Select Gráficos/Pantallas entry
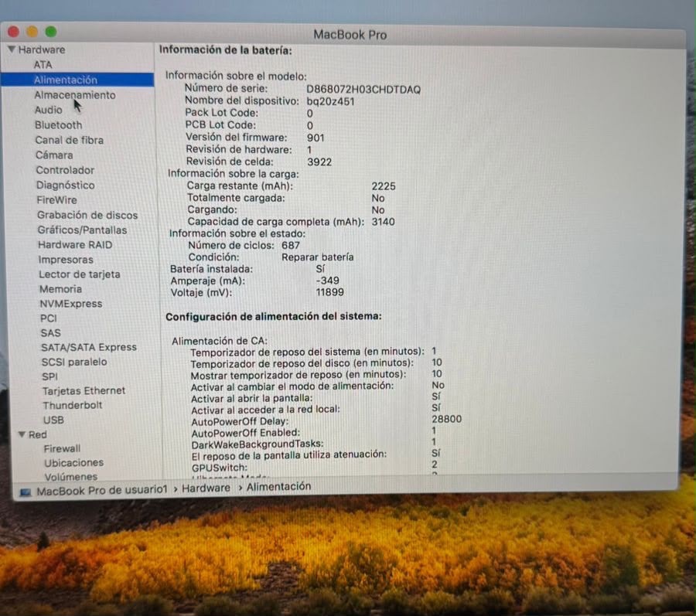 [x=82, y=230]
